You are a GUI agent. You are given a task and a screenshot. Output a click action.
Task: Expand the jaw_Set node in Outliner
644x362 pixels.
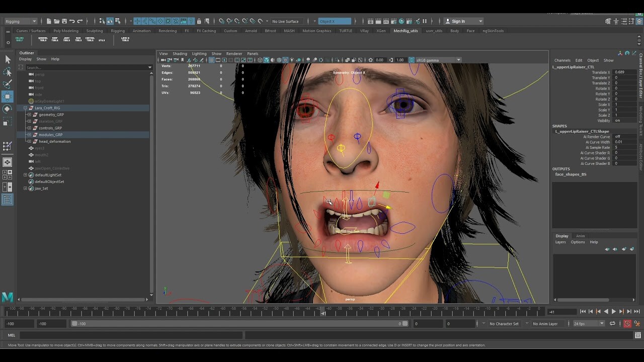tap(25, 188)
